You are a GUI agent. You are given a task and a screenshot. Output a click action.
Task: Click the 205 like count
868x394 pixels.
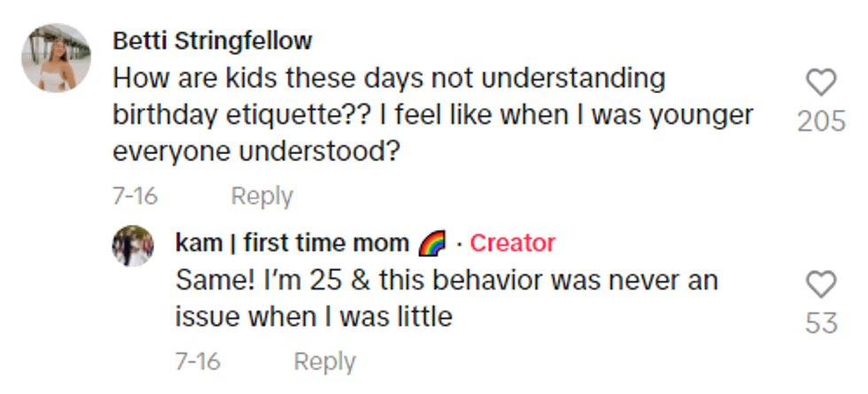(x=821, y=121)
